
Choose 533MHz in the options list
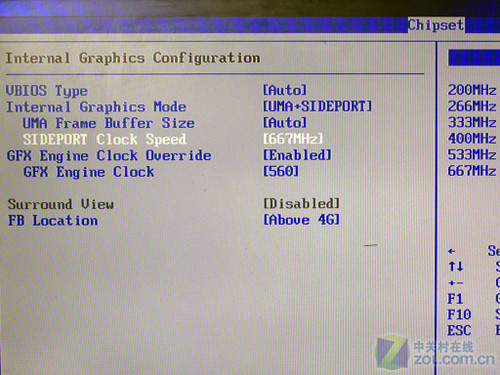[x=472, y=155]
